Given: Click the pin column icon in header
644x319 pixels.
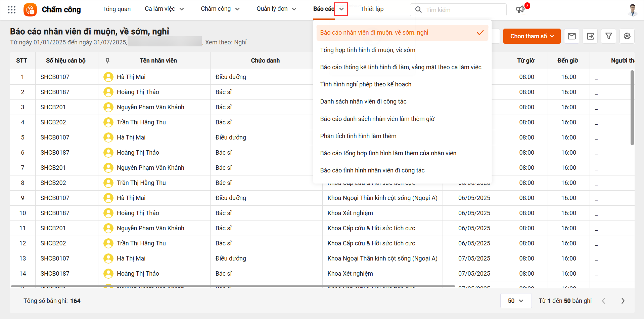Looking at the screenshot, I should point(107,61).
